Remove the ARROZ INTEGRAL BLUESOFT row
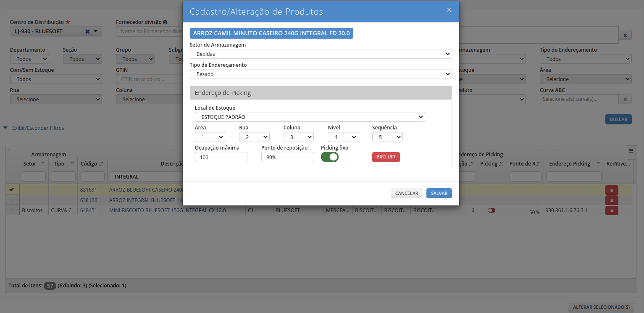The image size is (644, 313). coord(612,200)
